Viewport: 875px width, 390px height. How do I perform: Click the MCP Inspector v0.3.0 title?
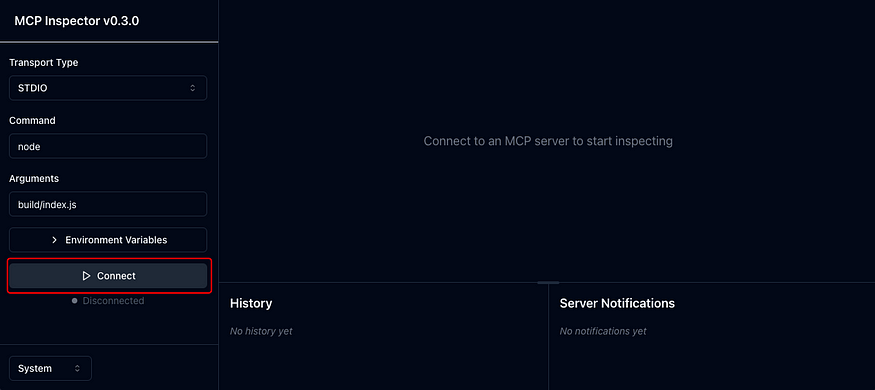pyautogui.click(x=76, y=21)
